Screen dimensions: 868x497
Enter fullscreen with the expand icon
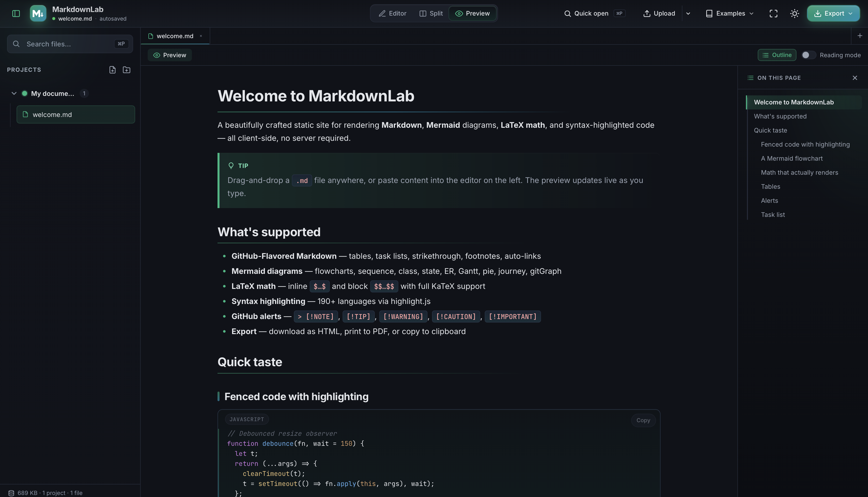(x=773, y=13)
